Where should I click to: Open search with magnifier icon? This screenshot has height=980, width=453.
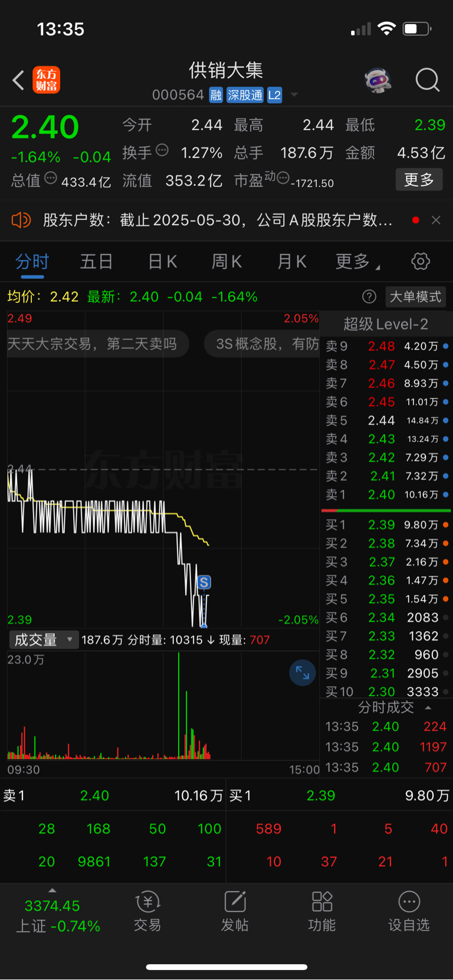(428, 80)
